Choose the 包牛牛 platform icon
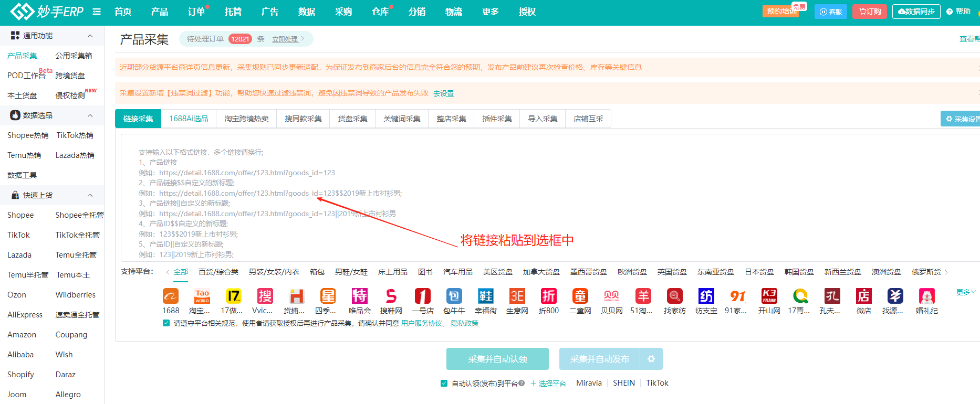This screenshot has height=404, width=980. click(454, 296)
